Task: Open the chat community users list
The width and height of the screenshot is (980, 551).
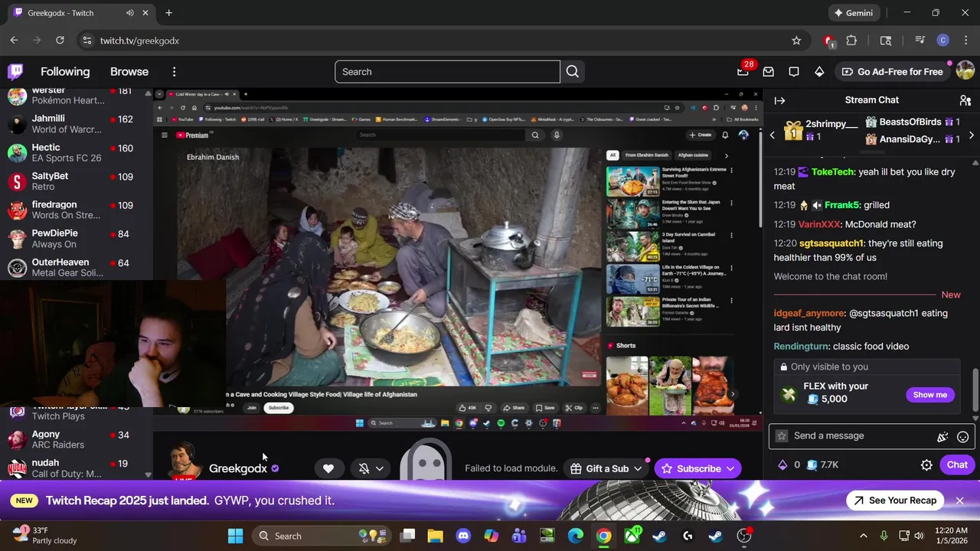Action: pyautogui.click(x=965, y=100)
